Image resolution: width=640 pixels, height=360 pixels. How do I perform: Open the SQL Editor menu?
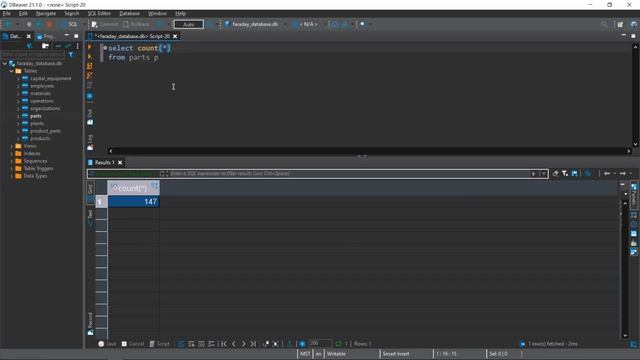pos(99,13)
